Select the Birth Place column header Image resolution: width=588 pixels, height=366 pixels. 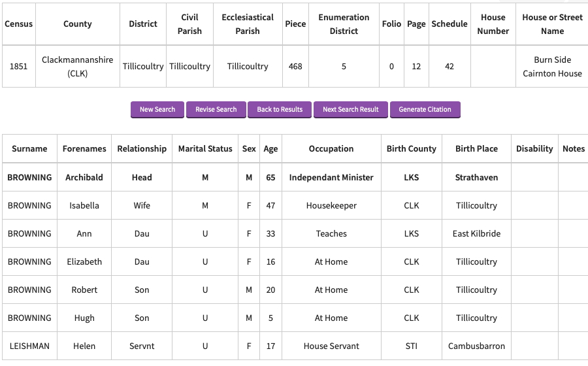(x=476, y=148)
